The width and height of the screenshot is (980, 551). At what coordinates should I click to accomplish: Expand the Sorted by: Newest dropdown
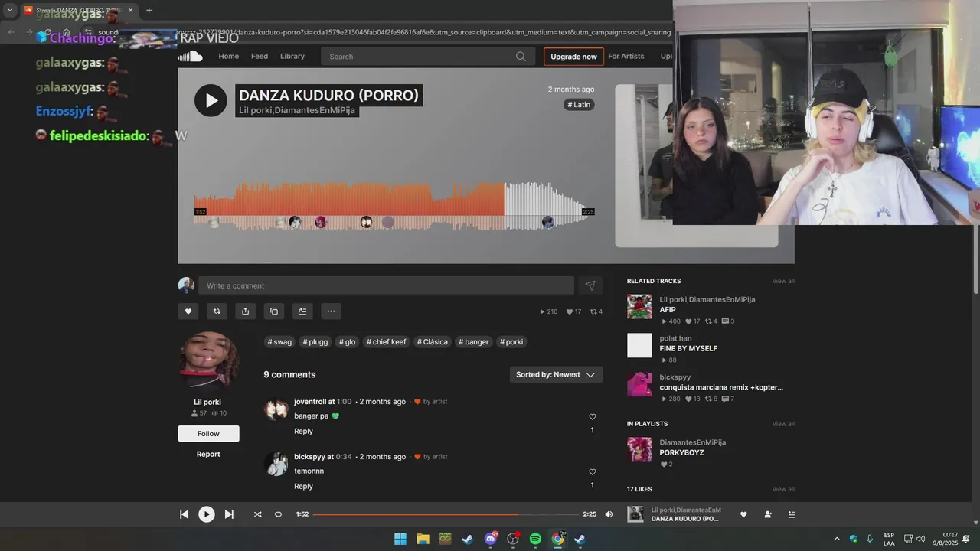tap(556, 375)
